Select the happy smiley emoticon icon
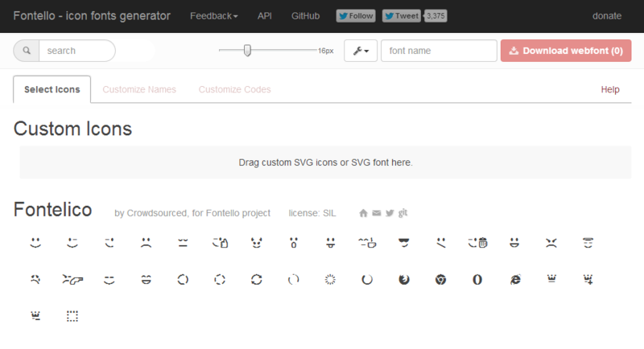644x349 pixels. coord(35,243)
